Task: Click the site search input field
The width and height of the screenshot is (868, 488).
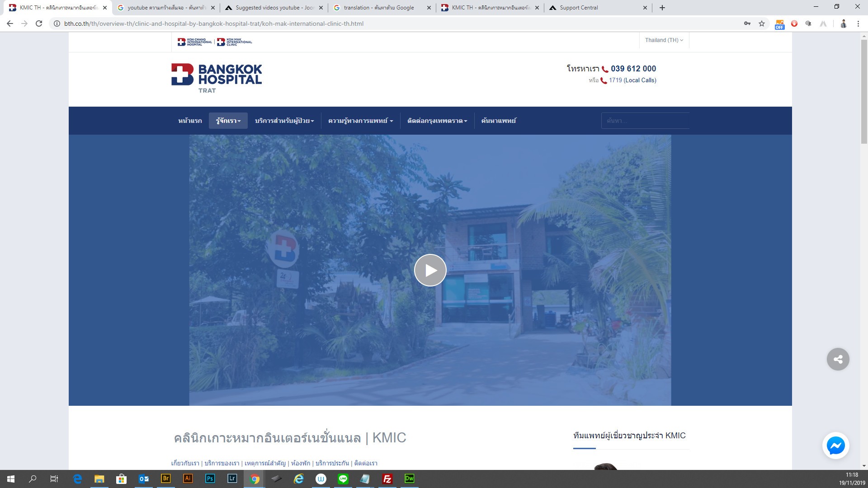Action: tap(644, 121)
